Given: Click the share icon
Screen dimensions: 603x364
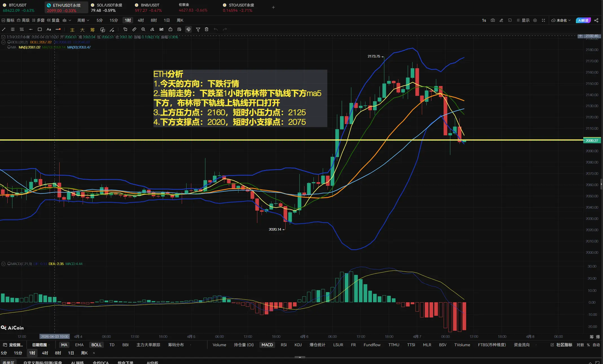Looking at the screenshot, I should pos(596,20).
